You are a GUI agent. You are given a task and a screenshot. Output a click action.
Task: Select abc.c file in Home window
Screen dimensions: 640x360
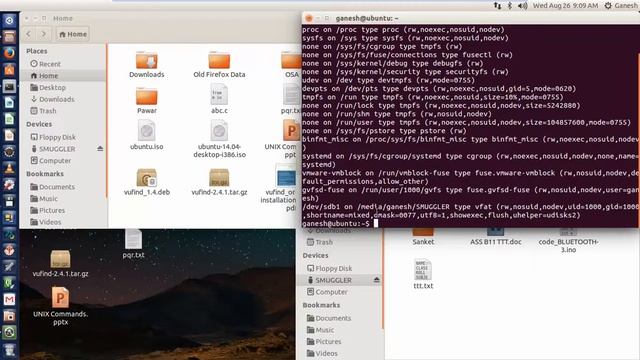(x=219, y=99)
